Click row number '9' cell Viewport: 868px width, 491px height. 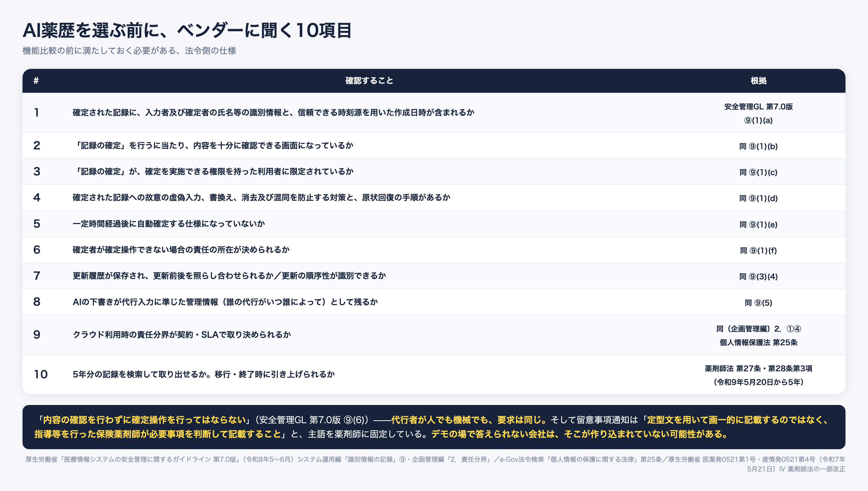37,334
